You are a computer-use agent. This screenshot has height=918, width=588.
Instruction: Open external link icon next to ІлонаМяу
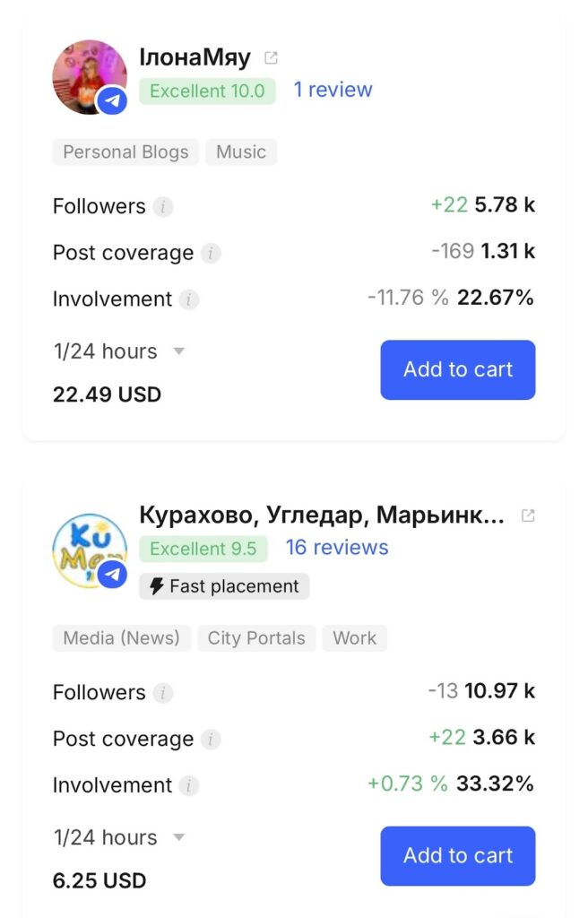point(271,58)
